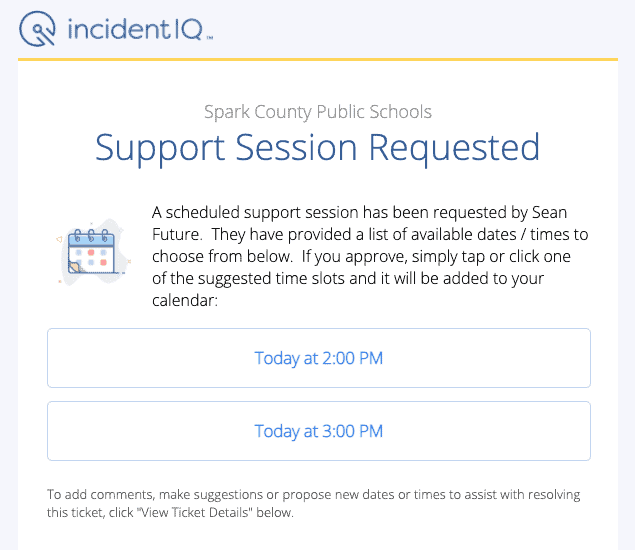
Task: Click the Support Session Requested heading
Action: pos(318,148)
